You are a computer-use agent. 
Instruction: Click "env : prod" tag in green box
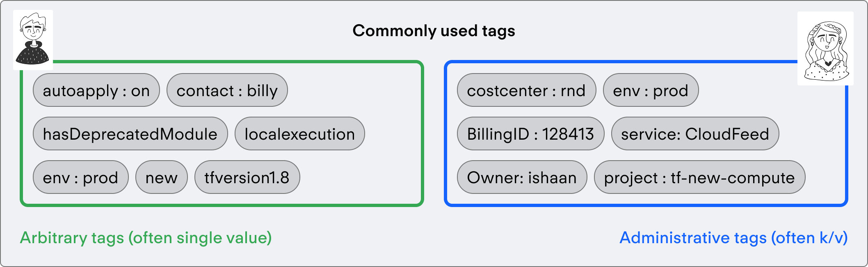[x=80, y=177]
